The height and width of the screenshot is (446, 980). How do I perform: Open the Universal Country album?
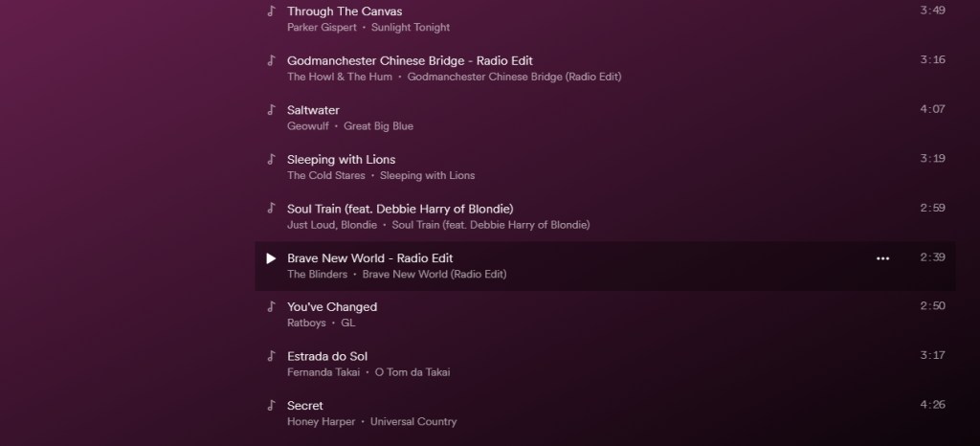413,422
